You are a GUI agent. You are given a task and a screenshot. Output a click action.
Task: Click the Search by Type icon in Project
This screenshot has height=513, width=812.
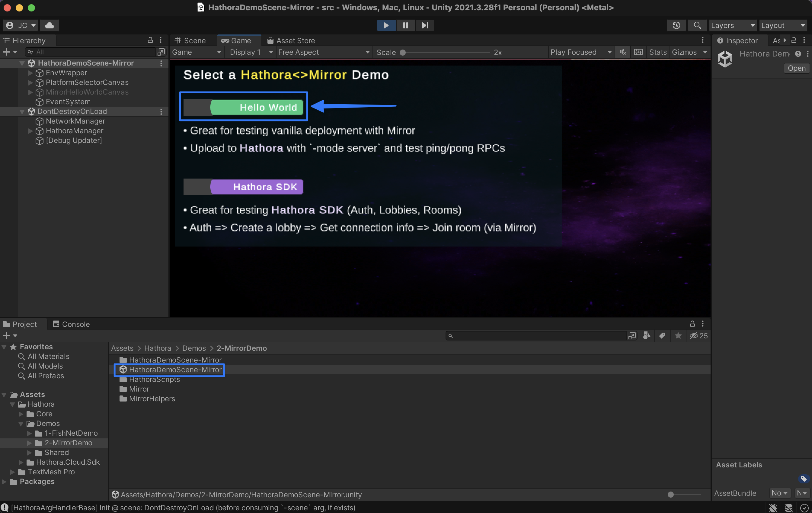click(x=647, y=336)
